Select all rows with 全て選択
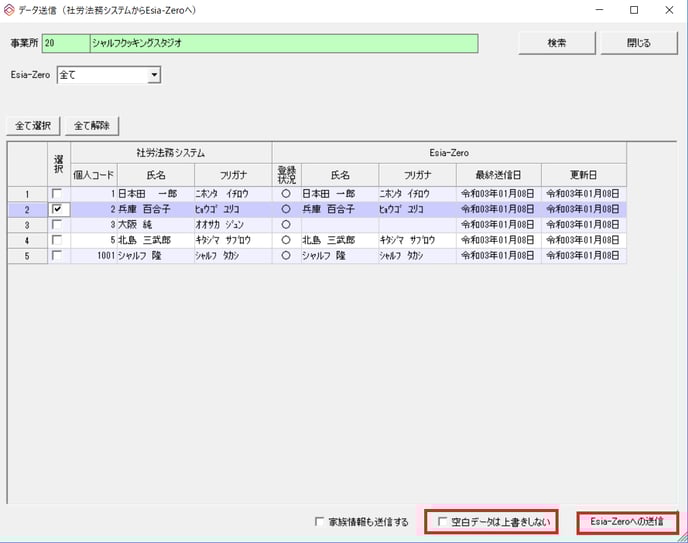 coord(33,126)
